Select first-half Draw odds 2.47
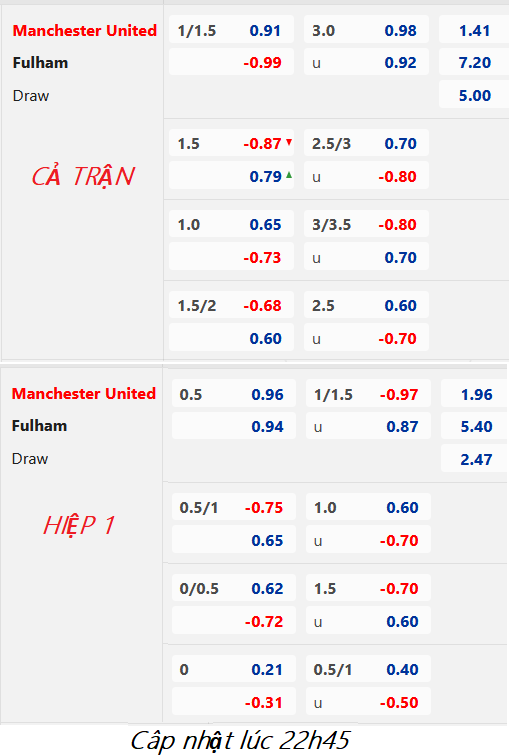 pyautogui.click(x=476, y=459)
